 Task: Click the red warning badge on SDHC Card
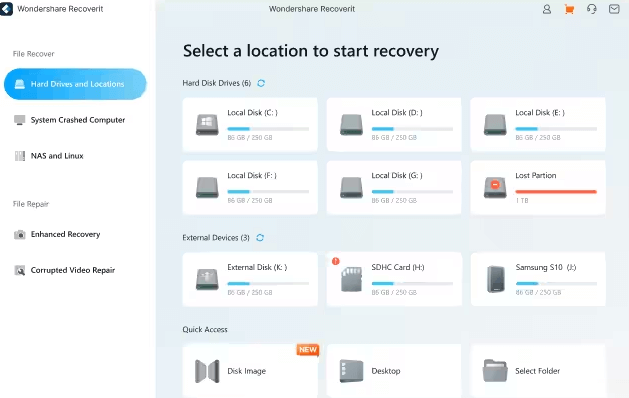[x=335, y=261]
